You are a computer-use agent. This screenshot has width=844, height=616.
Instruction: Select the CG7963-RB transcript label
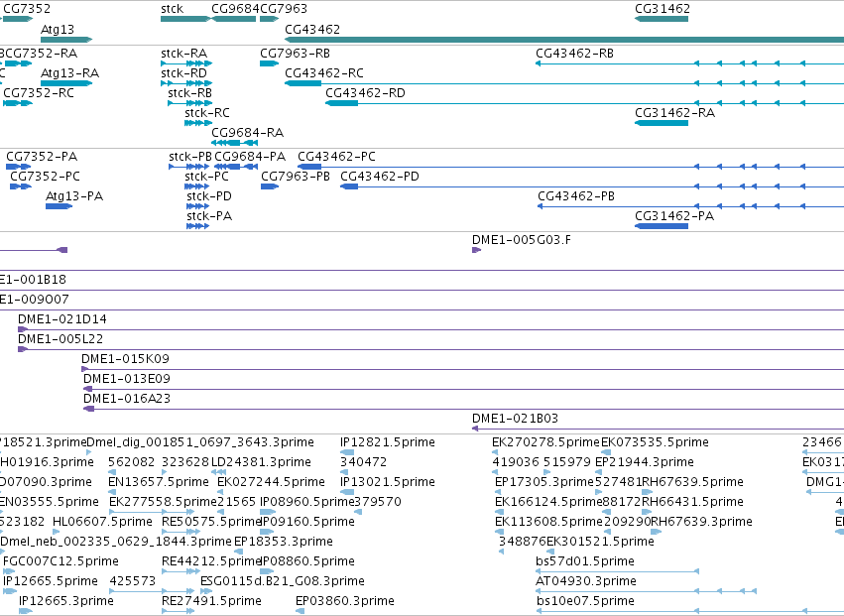(x=295, y=54)
